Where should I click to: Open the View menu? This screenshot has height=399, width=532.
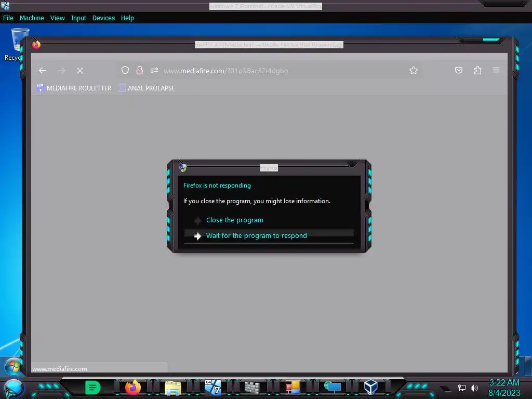tap(57, 18)
